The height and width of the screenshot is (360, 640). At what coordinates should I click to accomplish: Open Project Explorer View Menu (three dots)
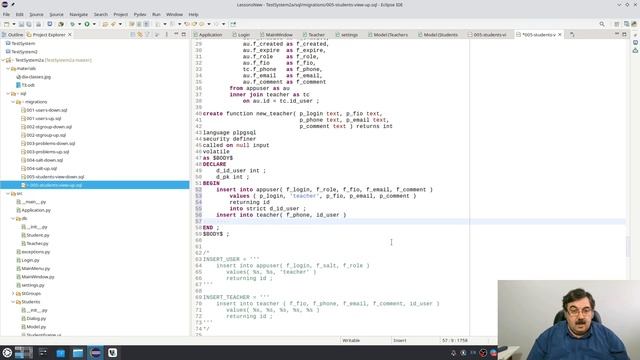coord(167,35)
